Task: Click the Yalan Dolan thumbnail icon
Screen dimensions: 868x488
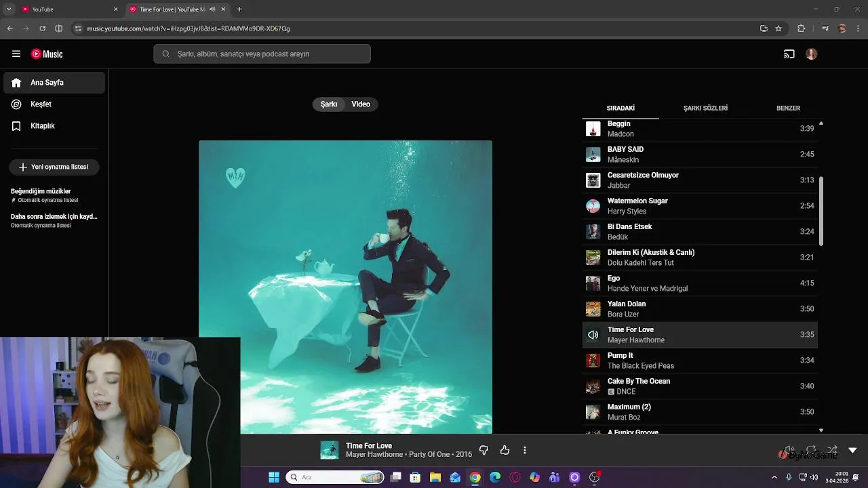Action: tap(593, 309)
